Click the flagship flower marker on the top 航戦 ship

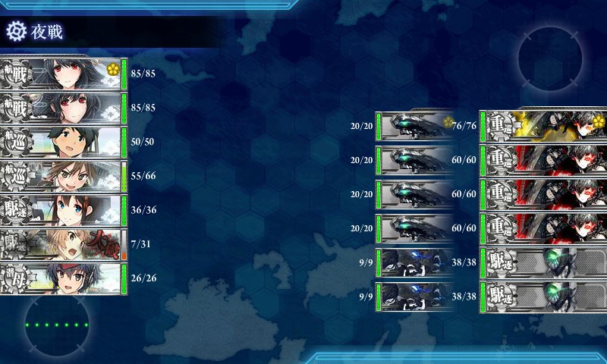[x=112, y=69]
